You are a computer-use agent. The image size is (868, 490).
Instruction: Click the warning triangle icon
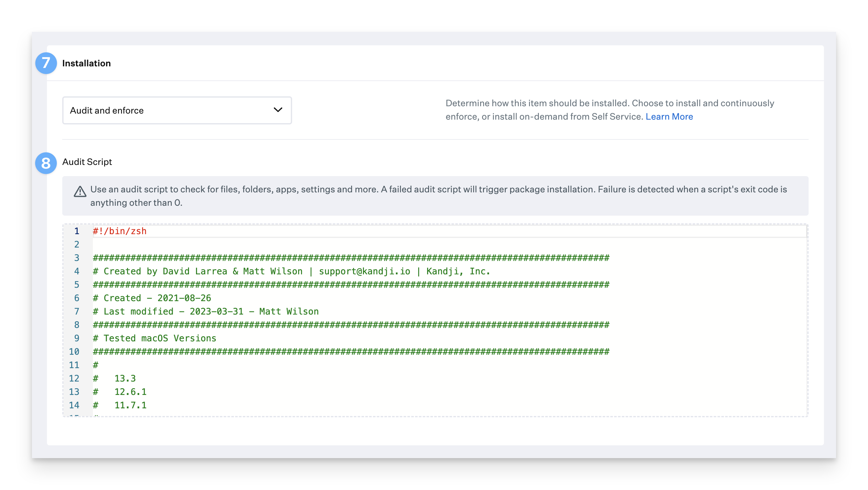(x=80, y=192)
